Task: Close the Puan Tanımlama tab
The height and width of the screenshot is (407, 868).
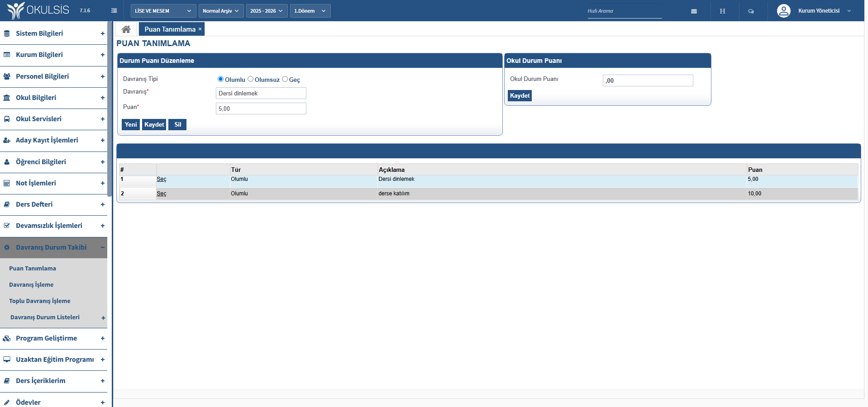Action: coord(200,29)
